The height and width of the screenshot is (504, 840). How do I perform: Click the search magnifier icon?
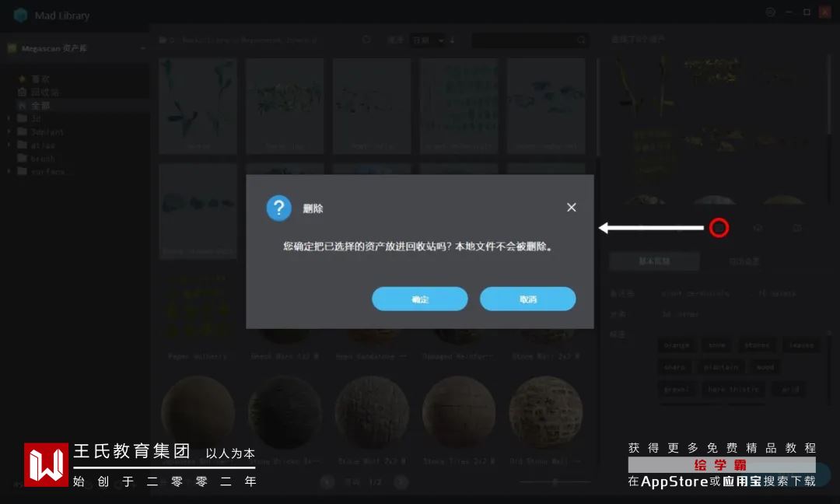[x=581, y=40]
